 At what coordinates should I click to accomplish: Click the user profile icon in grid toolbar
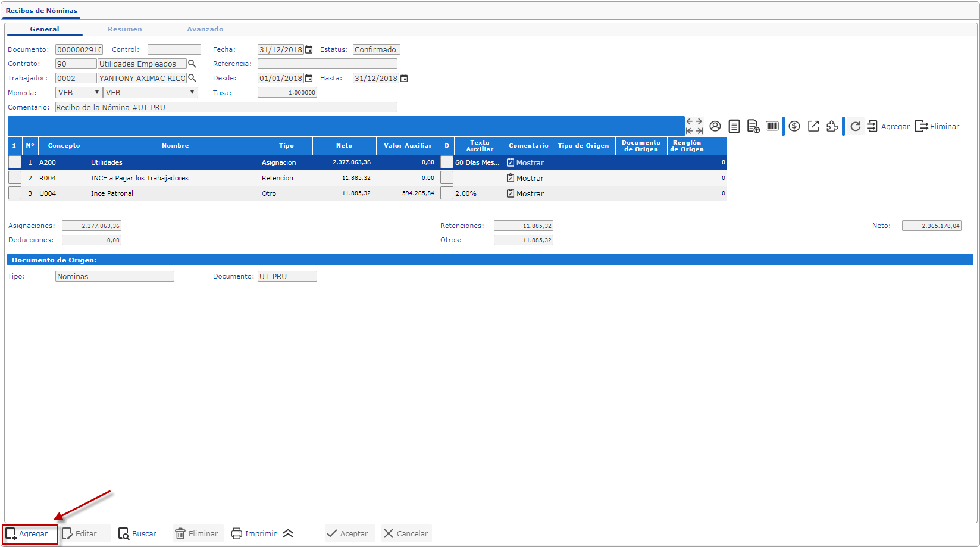coord(715,126)
